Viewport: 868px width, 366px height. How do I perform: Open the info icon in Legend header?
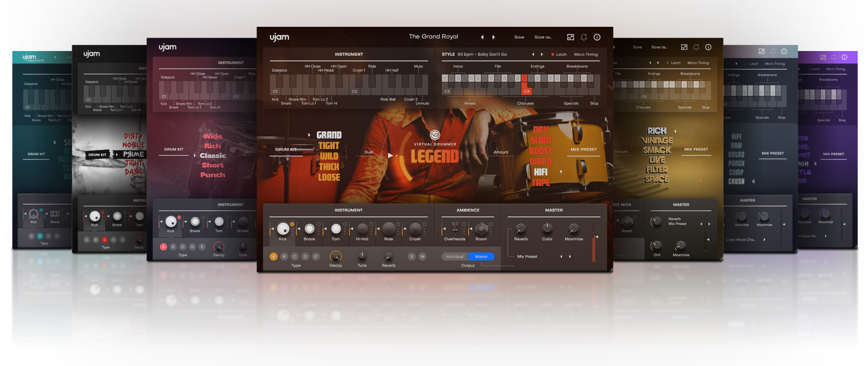[x=597, y=37]
